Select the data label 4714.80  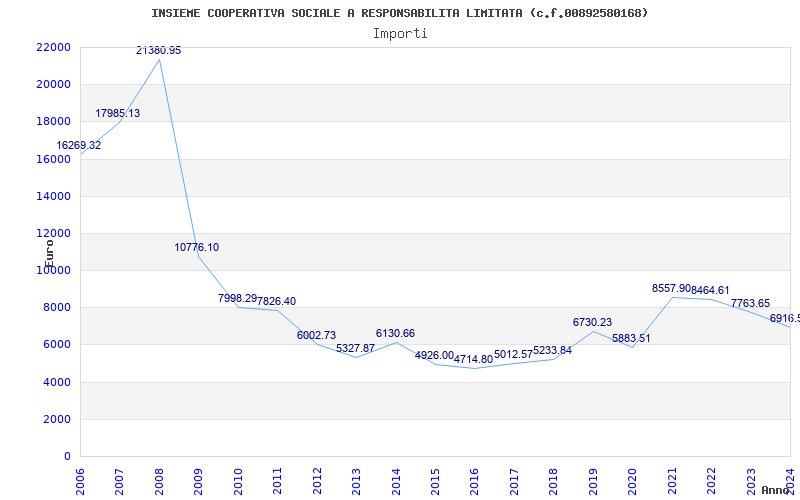coord(473,359)
